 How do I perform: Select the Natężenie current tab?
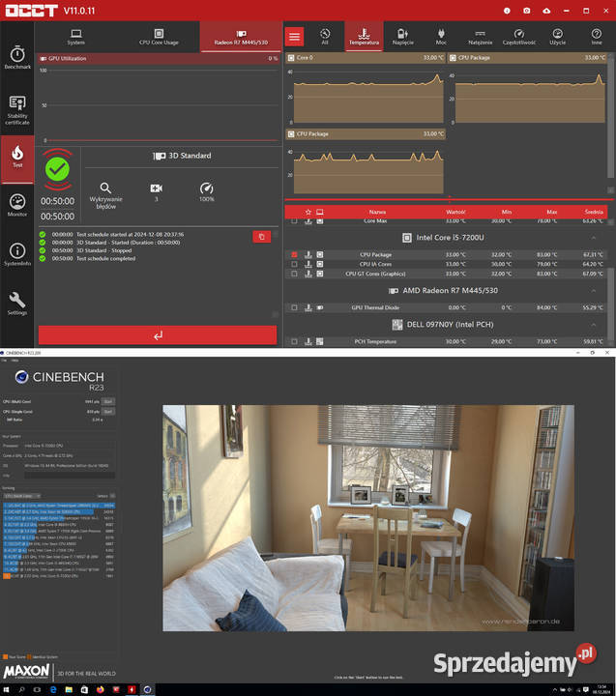(480, 37)
